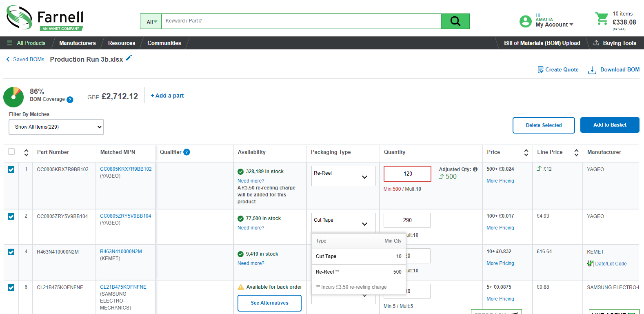The image size is (644, 314).
Task: Uncheck row 4 R463N410000N2M checkbox
Action: click(x=11, y=252)
